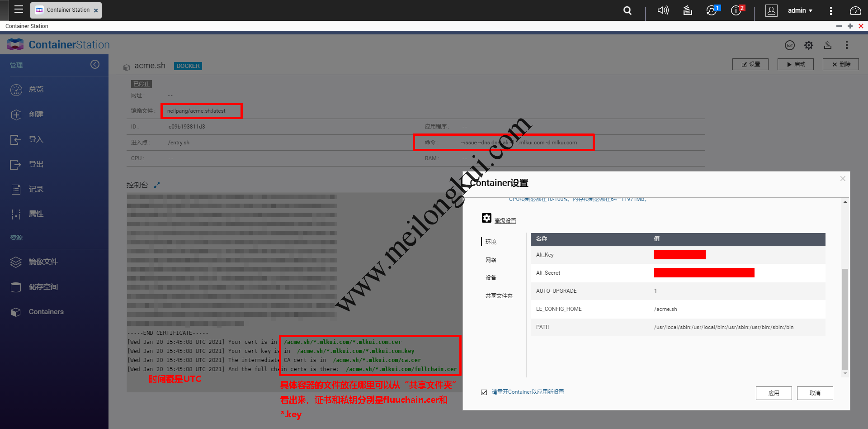This screenshot has width=868, height=429.
Task: Open the volume control speaker icon
Action: 663,10
